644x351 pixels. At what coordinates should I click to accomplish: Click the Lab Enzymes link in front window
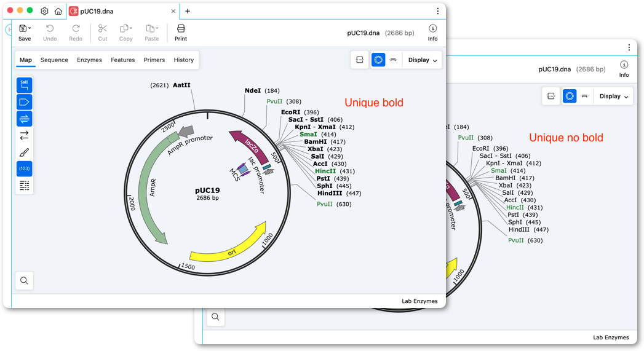419,301
